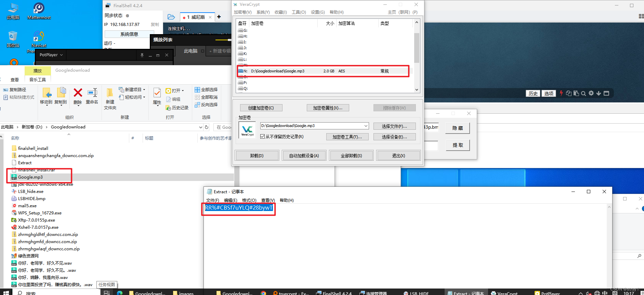Click the PotPlayer pin-on-top icon
Screen dimensions: 644x295
[142, 55]
